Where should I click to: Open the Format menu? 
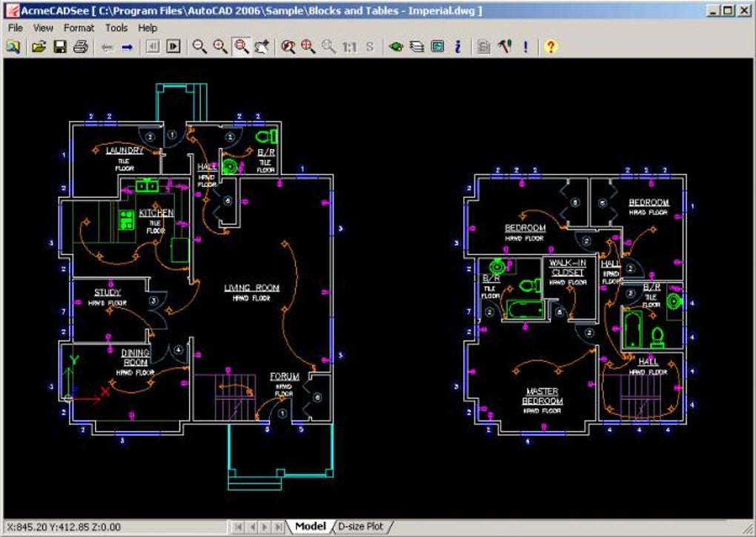[x=79, y=28]
